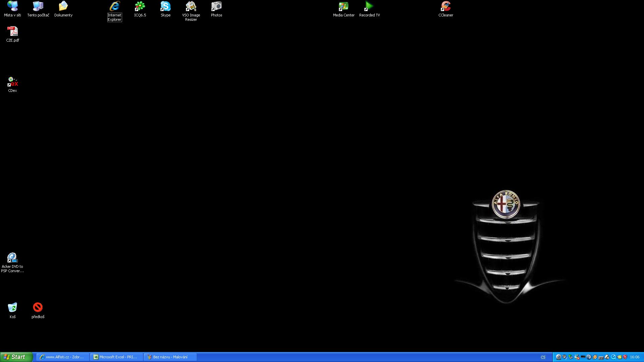The width and height of the screenshot is (644, 362).
Task: Switch to the Microsoft Excel taskbar window
Action: click(x=117, y=357)
